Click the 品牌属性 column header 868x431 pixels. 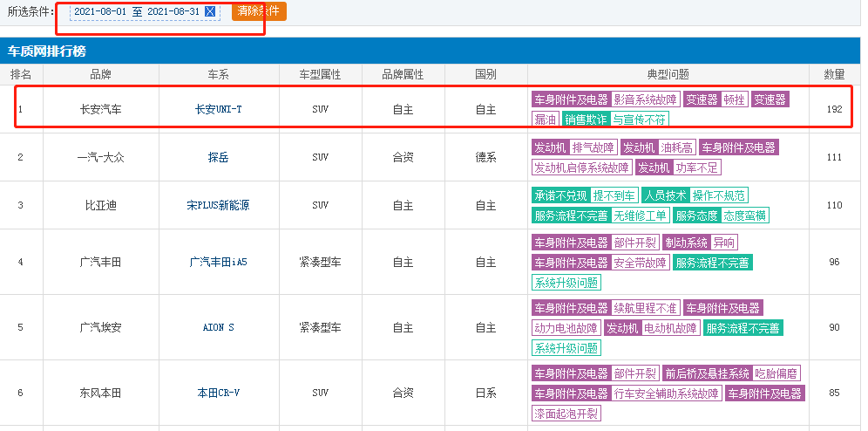(403, 74)
